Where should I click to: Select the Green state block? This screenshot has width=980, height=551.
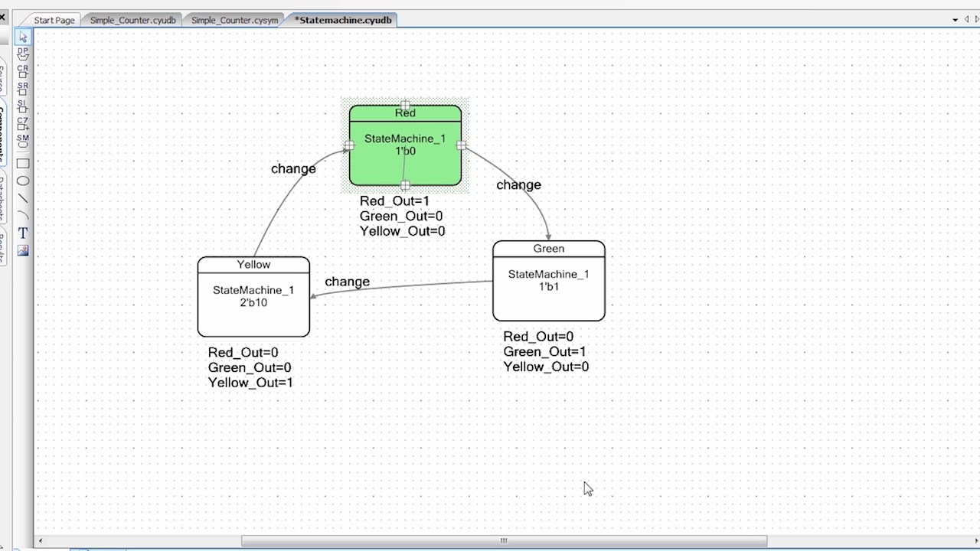pos(549,281)
